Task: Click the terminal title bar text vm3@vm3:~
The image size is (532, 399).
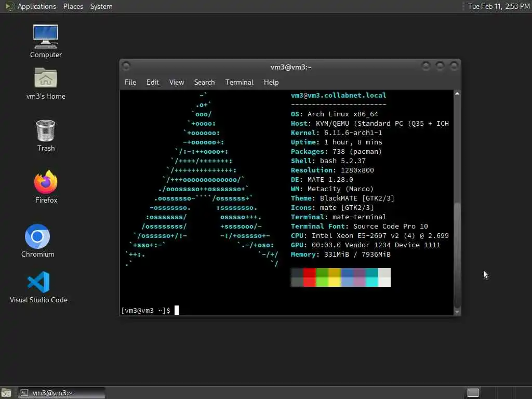Action: 291,67
